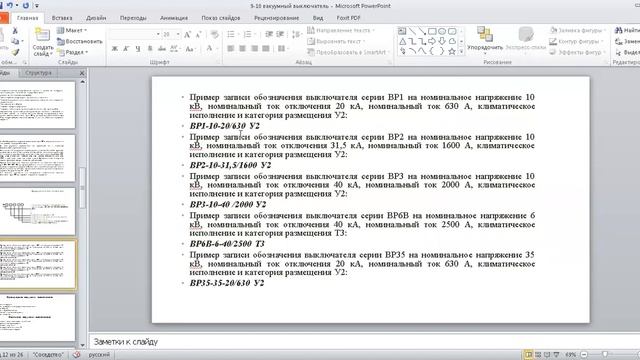The height and width of the screenshot is (360, 640).
Task: Copy selection using the Copy icon
Action: point(15,41)
